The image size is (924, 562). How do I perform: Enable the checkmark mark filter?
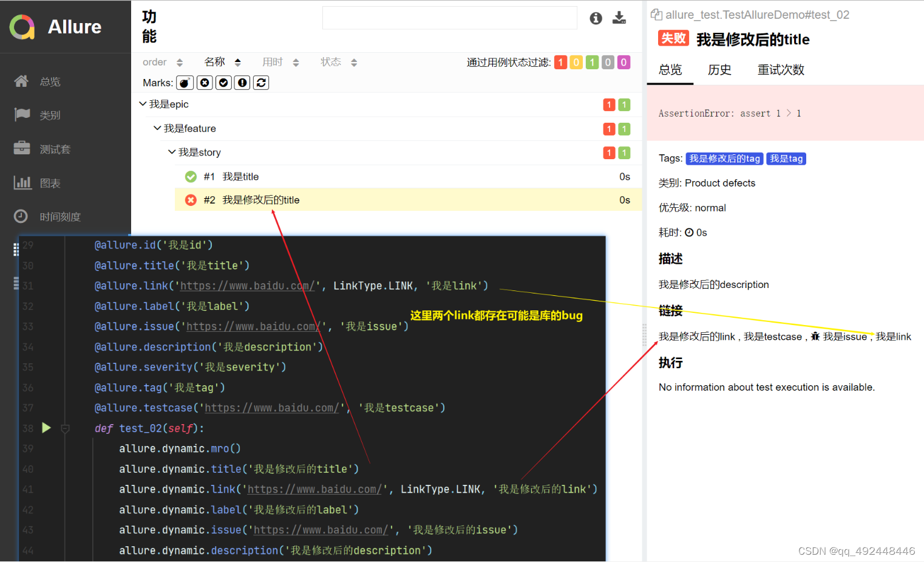(223, 83)
